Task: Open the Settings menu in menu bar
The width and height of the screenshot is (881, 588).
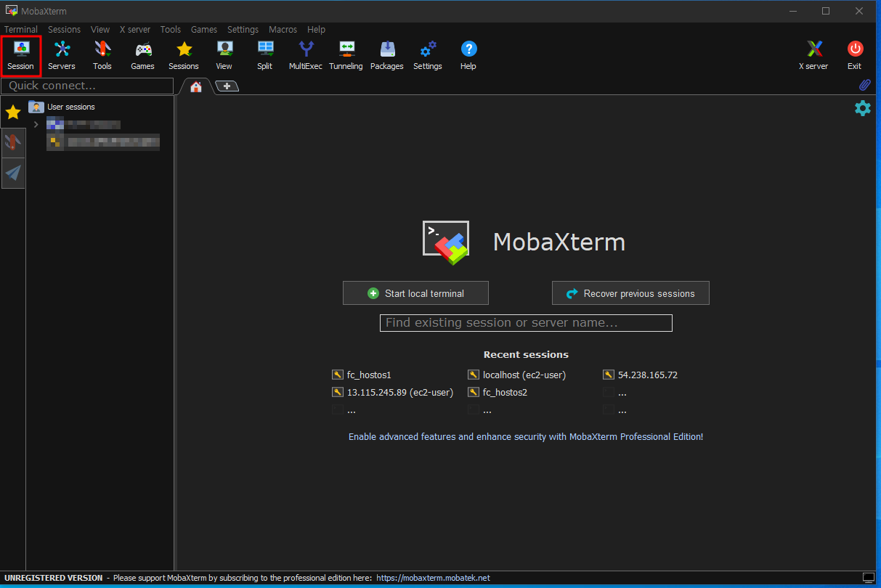Action: pyautogui.click(x=243, y=30)
